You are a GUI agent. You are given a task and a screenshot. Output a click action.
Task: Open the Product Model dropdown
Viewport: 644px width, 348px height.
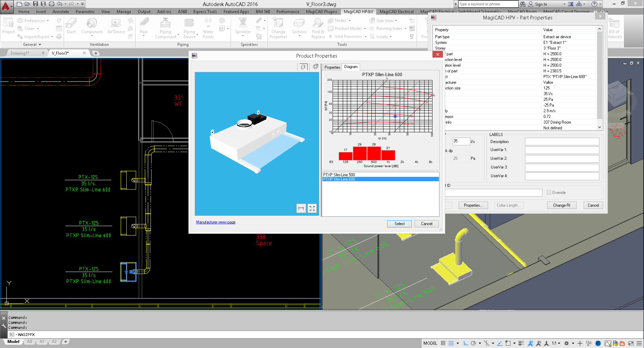[x=365, y=29]
